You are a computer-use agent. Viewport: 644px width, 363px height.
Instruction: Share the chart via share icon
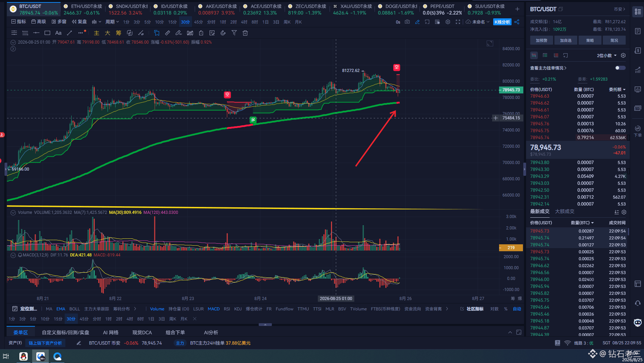[517, 22]
